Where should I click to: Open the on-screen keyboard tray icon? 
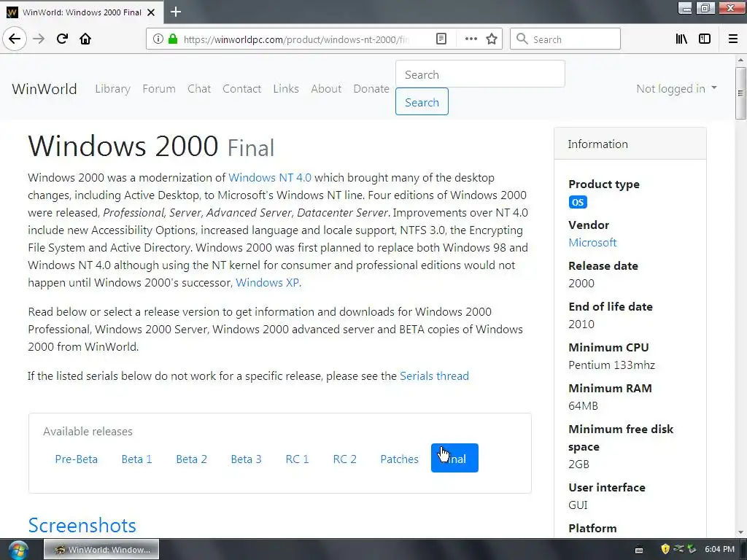coord(639,550)
